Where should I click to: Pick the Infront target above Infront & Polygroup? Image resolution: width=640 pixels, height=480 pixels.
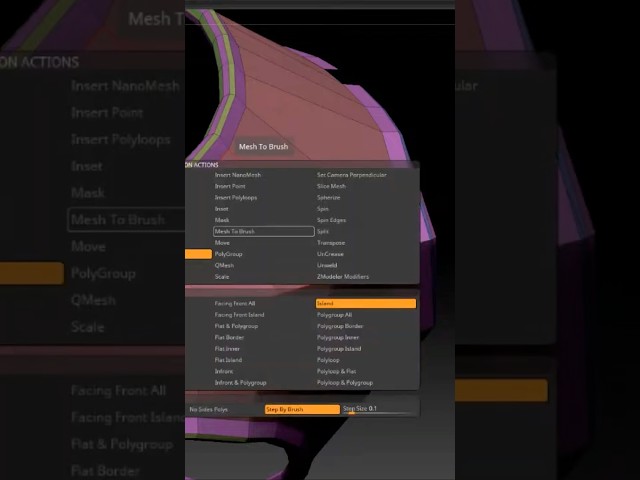(x=224, y=371)
